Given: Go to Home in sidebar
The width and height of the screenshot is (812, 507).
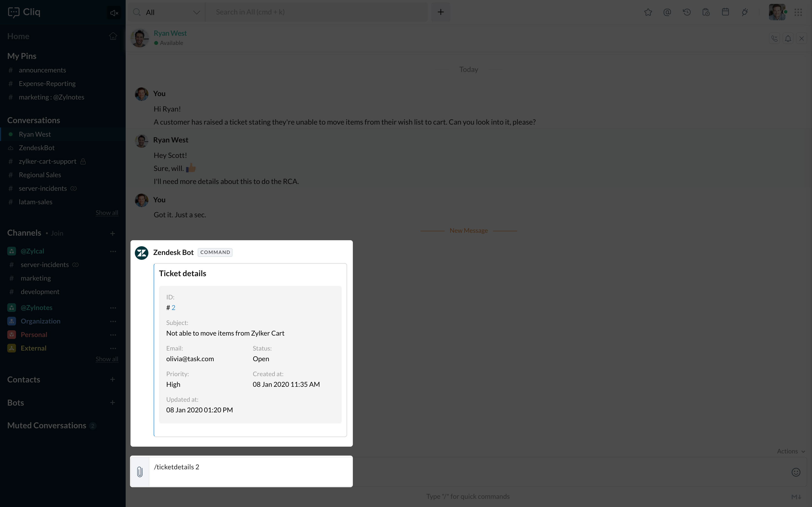Looking at the screenshot, I should [x=18, y=36].
